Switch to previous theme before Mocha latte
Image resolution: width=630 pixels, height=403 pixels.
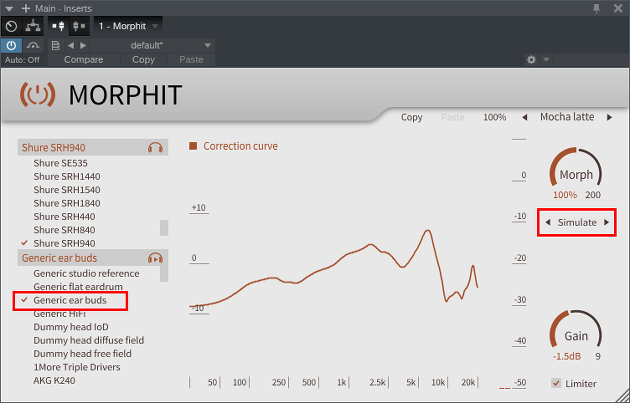(524, 117)
